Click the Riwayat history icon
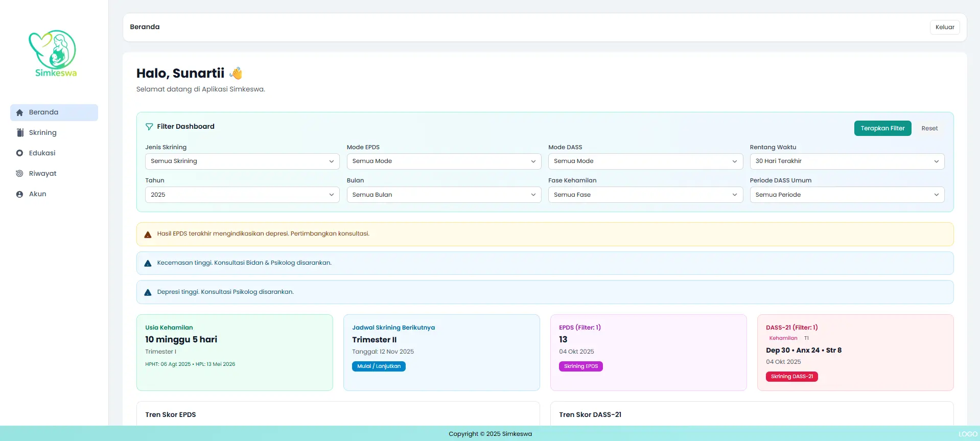980x441 pixels. 19,174
